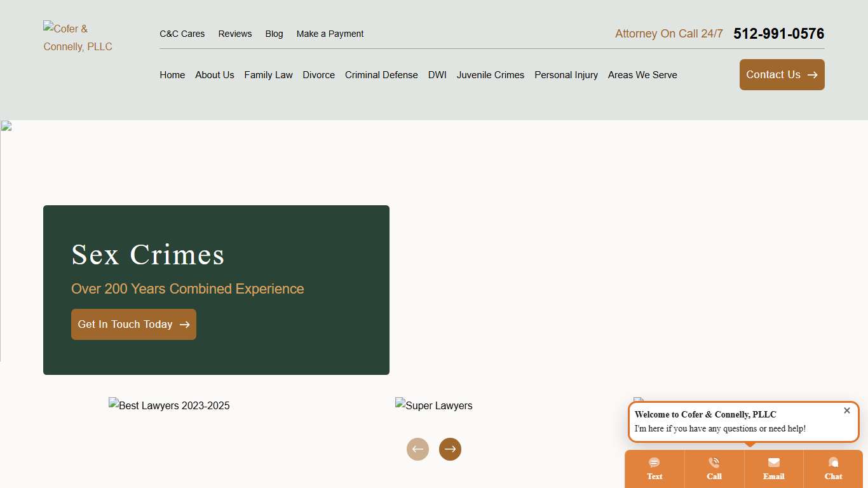Expand the Personal Injury menu
The image size is (868, 488).
566,75
